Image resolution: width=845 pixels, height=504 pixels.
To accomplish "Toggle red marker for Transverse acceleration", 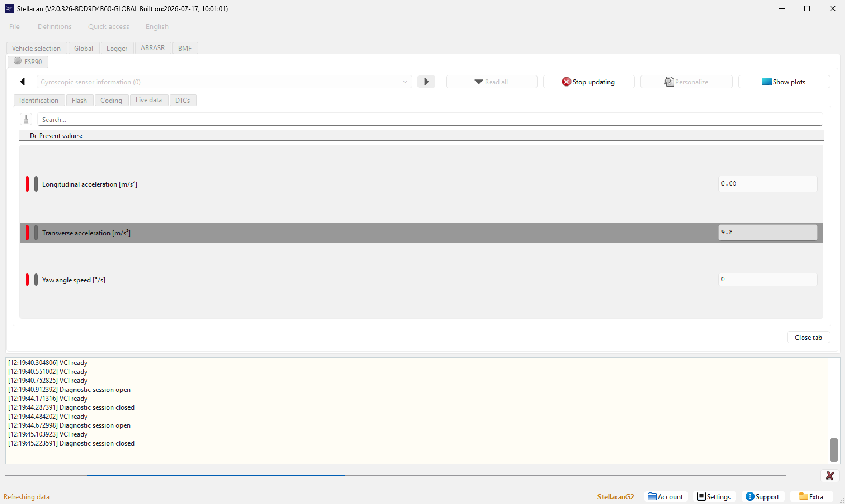I will click(27, 233).
